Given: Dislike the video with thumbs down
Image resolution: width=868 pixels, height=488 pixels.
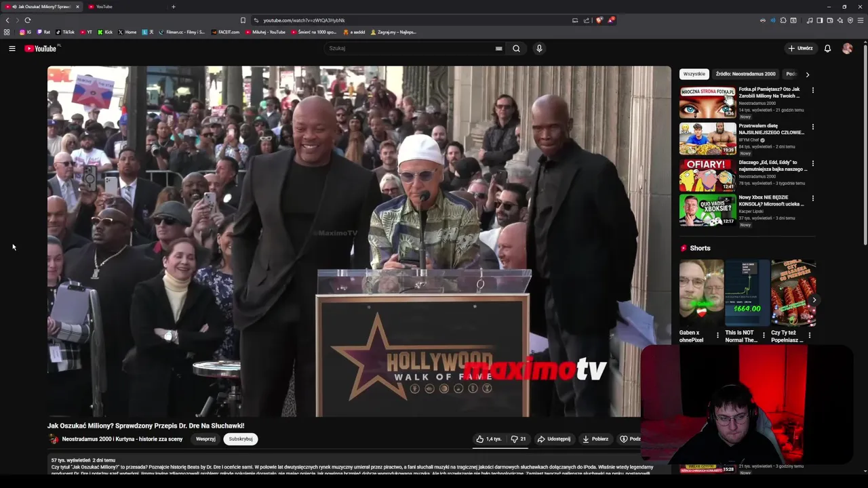Looking at the screenshot, I should tap(518, 439).
